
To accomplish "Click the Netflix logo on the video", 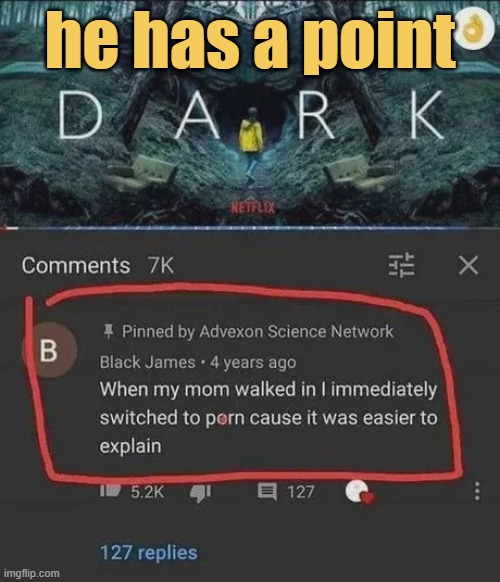I will (x=253, y=208).
